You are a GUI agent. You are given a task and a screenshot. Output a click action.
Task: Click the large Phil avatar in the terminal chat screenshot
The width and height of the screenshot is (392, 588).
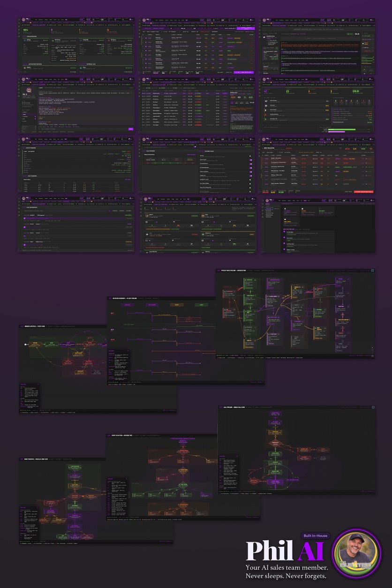[x=29, y=90]
